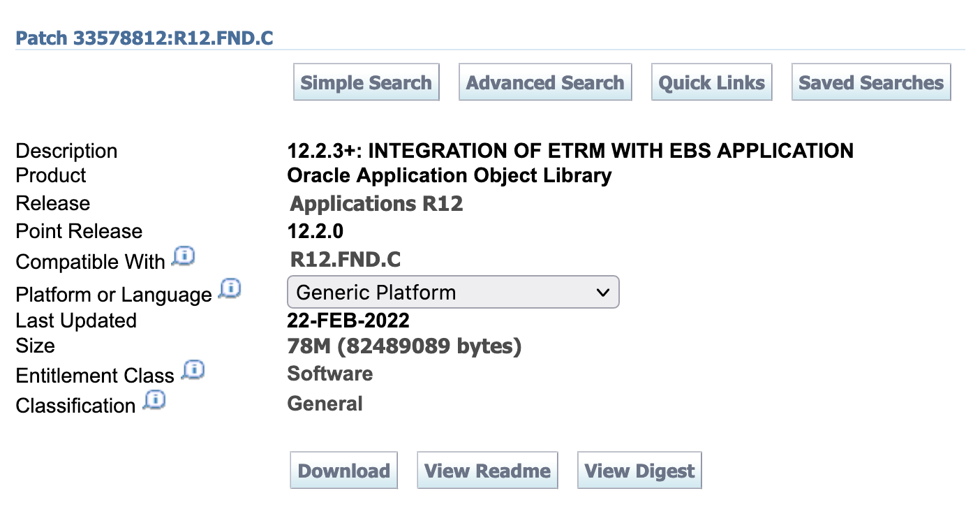Screen dimensions: 980x516
Task: Click the R12.FND.C compatibility value
Action: [x=345, y=260]
